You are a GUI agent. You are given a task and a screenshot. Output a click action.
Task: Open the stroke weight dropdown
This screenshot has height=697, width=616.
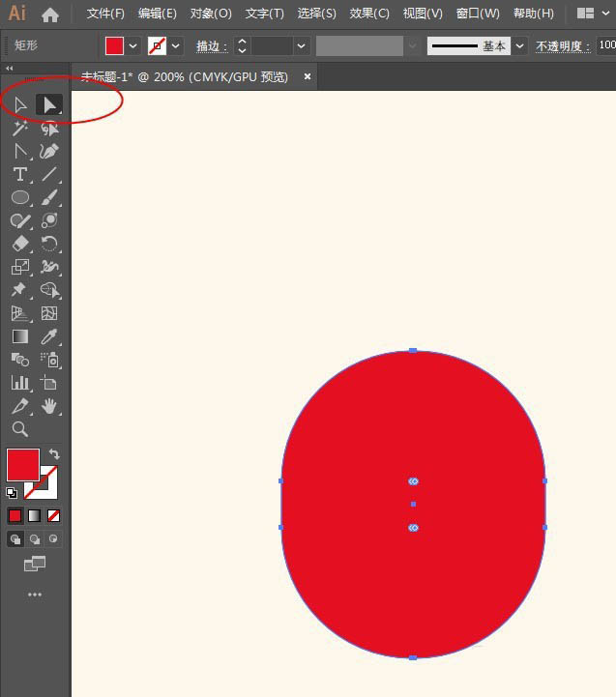pyautogui.click(x=301, y=45)
